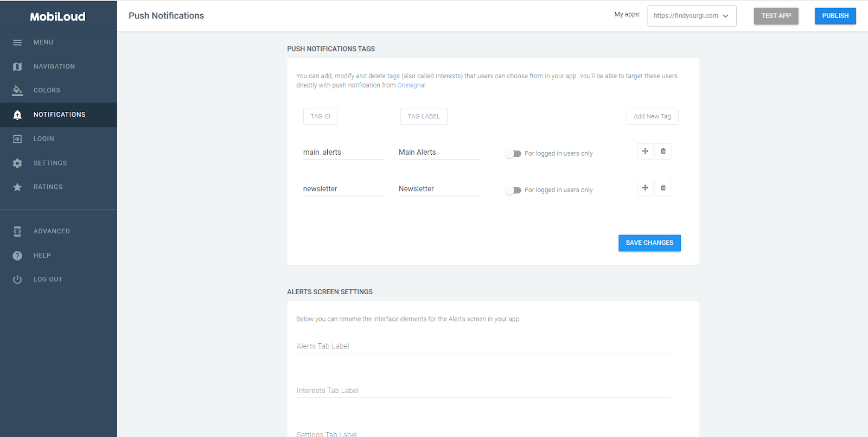
Task: Click the TAG ID column header
Action: 320,117
